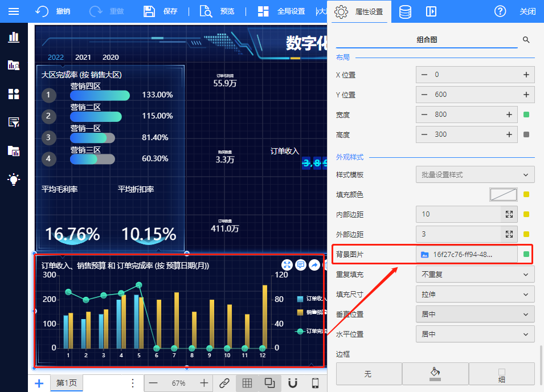Click the bar chart icon in left sidebar
Image resolution: width=544 pixels, height=392 pixels.
tap(14, 37)
